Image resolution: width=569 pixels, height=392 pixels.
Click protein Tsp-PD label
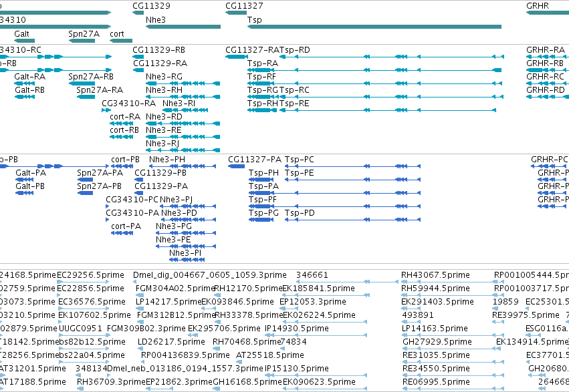[300, 213]
